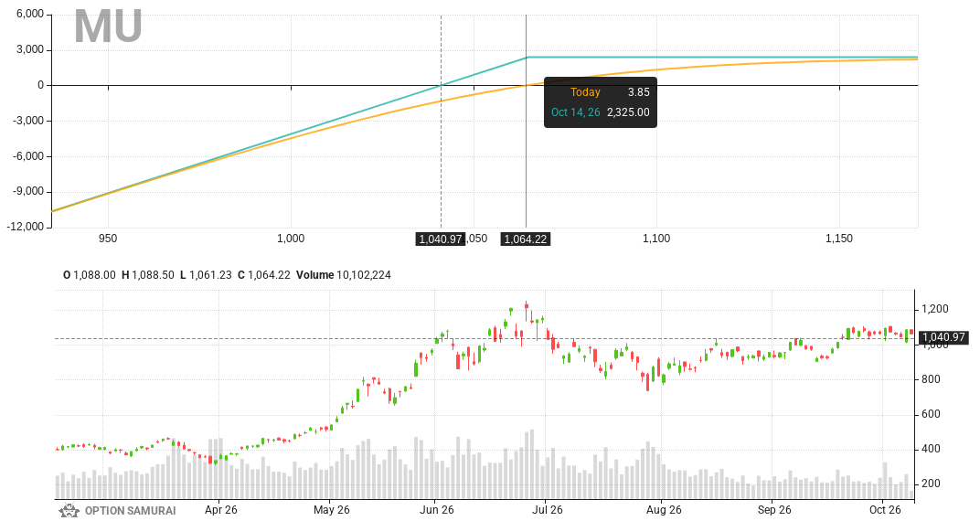Click the Aug 26 date label
The height and width of the screenshot is (521, 980).
664,510
